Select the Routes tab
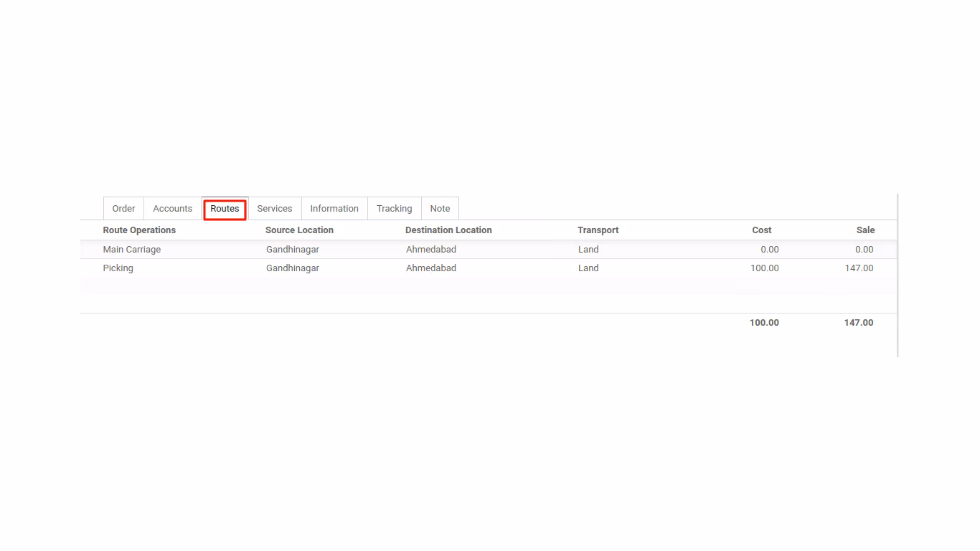This screenshot has width=980, height=551. pyautogui.click(x=225, y=209)
